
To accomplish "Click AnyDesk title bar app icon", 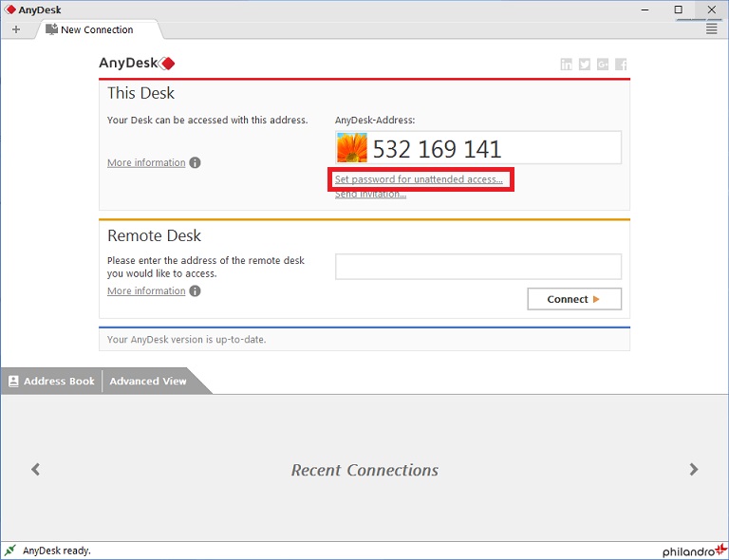I will 9,9.
